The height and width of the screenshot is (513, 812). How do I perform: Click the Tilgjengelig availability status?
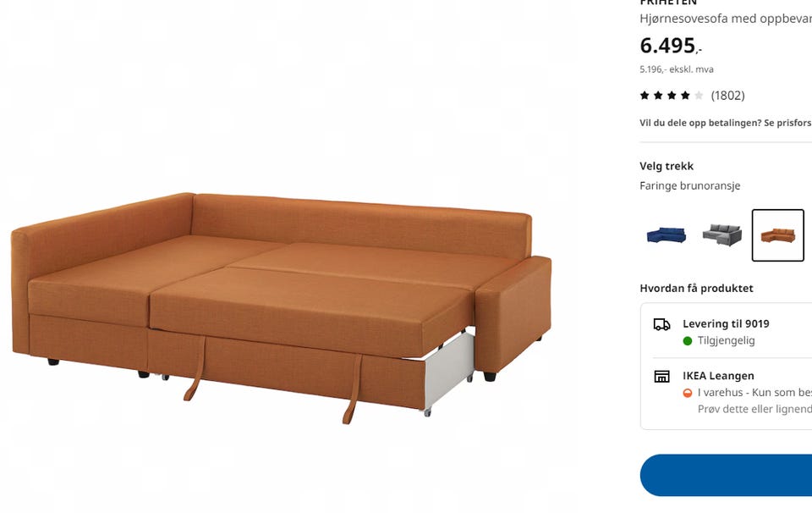pyautogui.click(x=726, y=341)
